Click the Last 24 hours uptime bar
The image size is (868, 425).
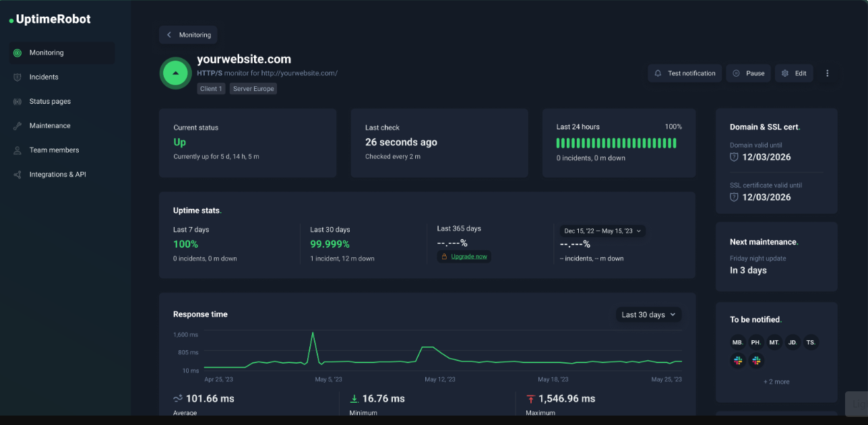(616, 143)
